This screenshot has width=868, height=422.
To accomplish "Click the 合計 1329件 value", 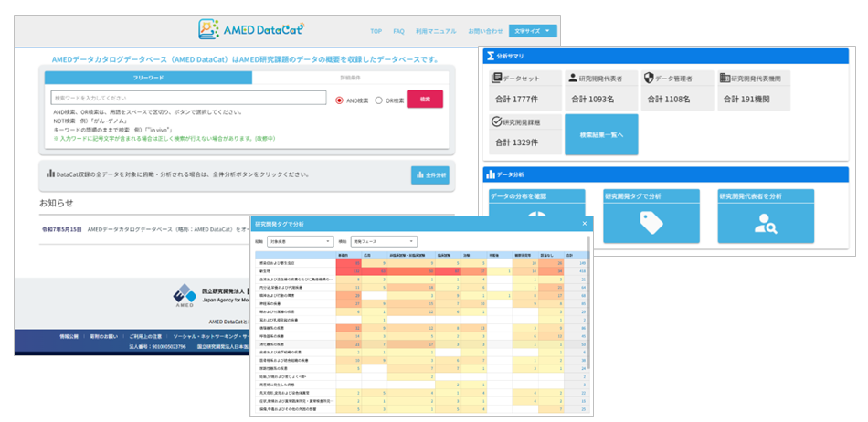I will coord(517,142).
